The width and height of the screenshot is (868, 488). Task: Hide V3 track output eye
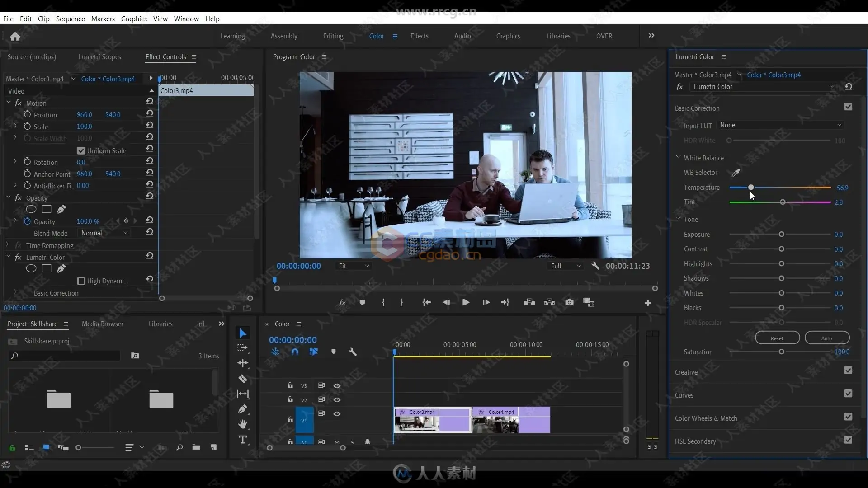337,386
